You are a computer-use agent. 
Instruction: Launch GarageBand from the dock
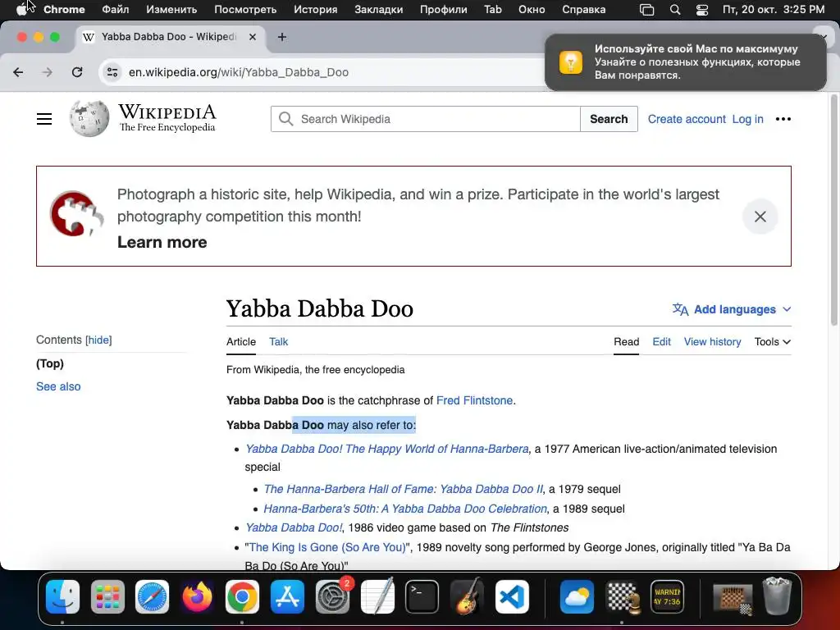coord(467,597)
